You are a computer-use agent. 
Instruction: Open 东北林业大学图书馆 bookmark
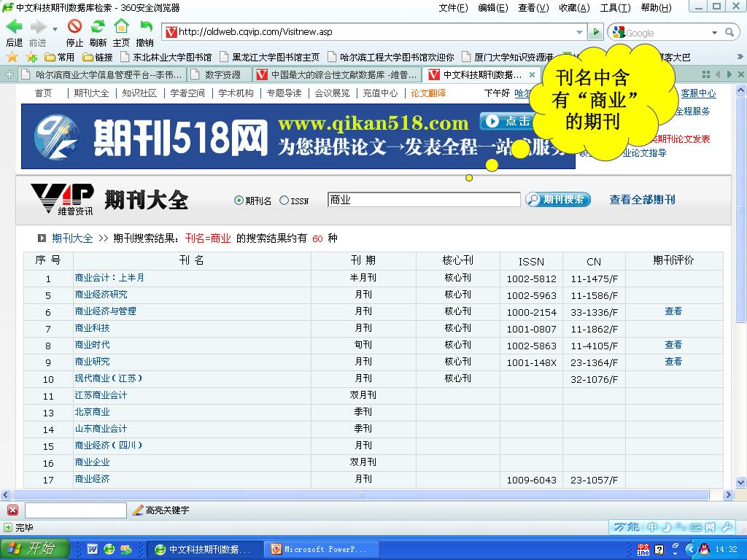[166, 57]
